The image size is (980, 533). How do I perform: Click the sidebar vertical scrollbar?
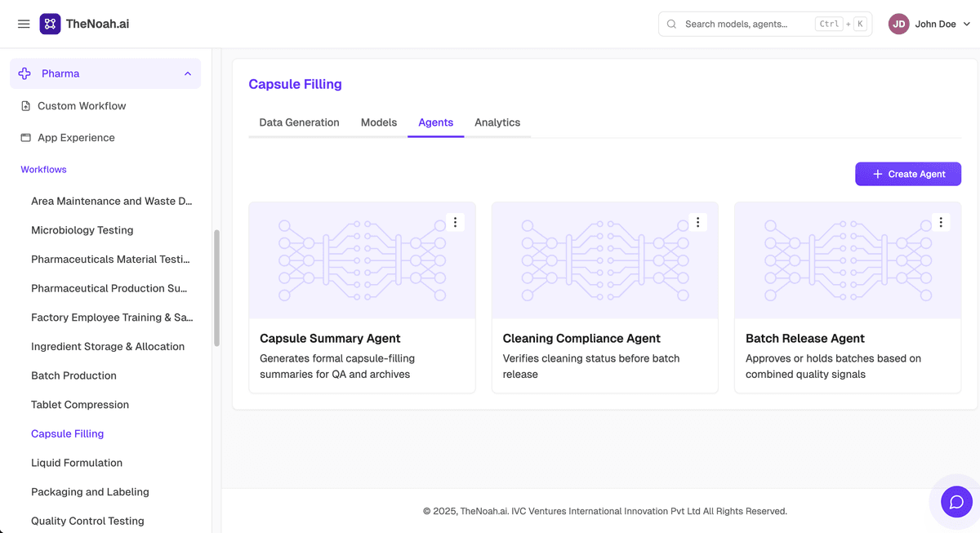tap(216, 288)
